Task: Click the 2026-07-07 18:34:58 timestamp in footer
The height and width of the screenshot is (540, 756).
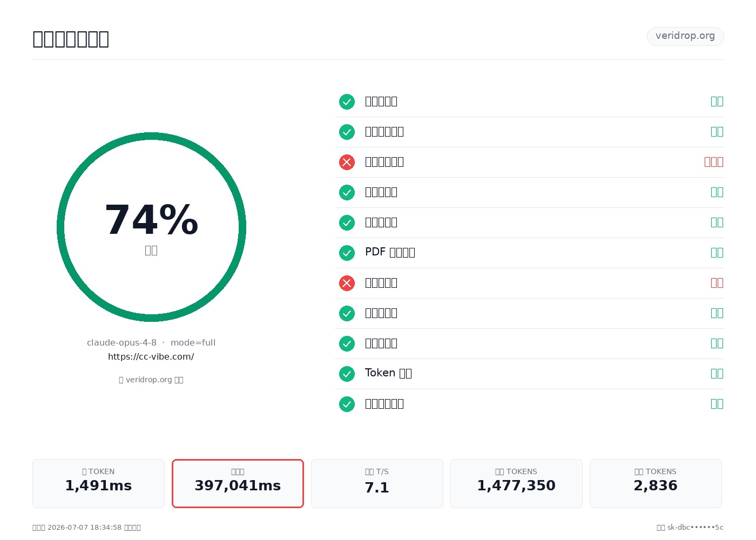Action: [x=84, y=528]
